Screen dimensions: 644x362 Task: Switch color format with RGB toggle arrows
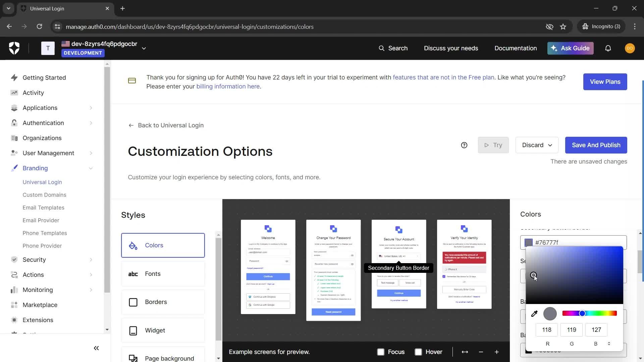pos(609,344)
